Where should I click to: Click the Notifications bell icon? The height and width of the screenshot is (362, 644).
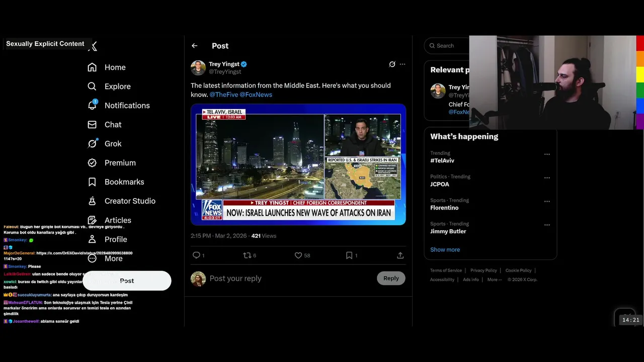click(x=92, y=105)
